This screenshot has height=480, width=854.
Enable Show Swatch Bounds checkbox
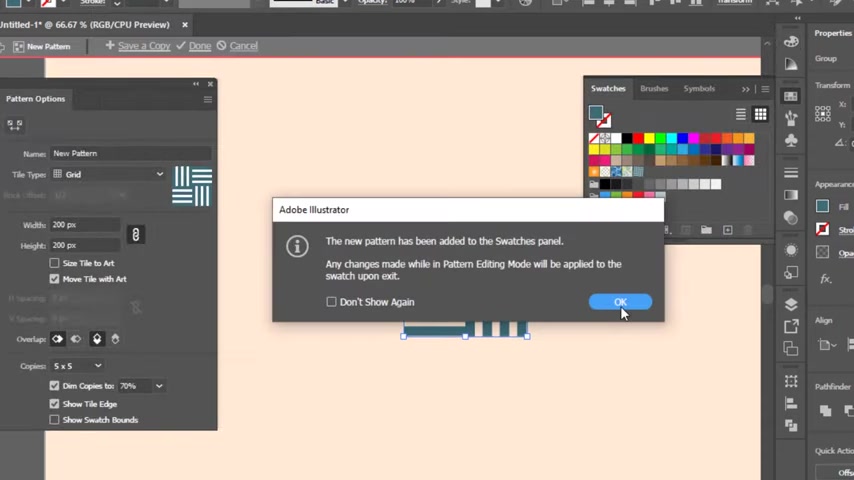click(54, 420)
